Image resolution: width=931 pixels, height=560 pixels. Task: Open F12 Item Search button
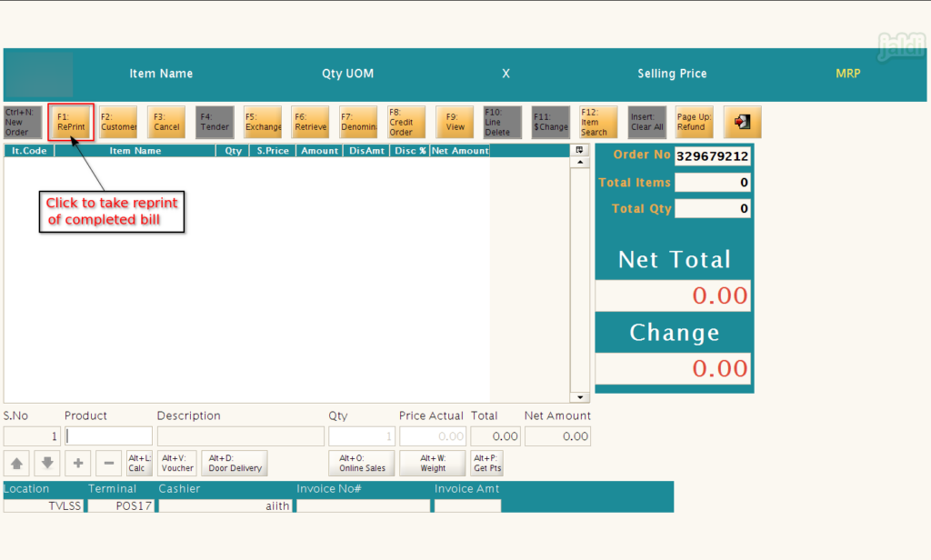coord(598,123)
